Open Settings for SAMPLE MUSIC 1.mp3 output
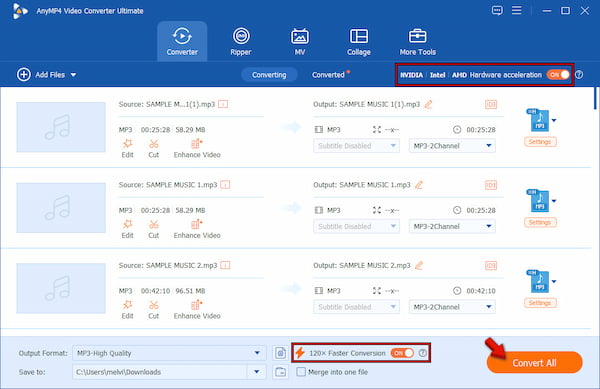This screenshot has width=600, height=389. point(540,223)
